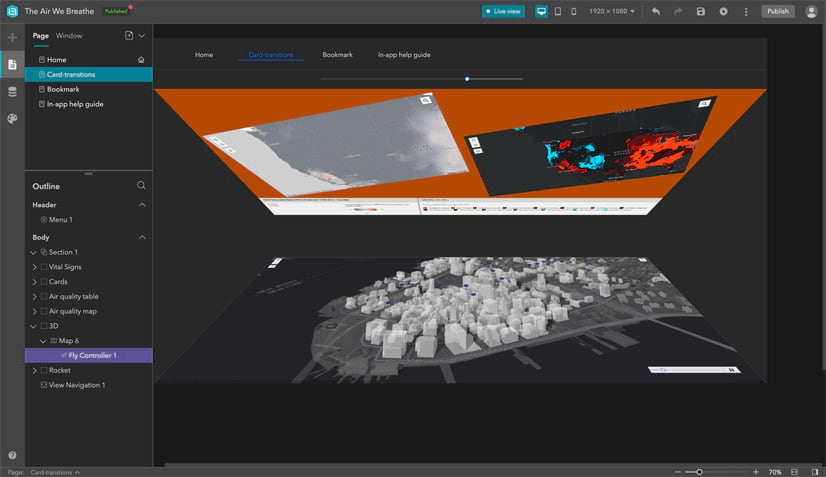
Task: Click the 3D city scene map
Action: click(460, 319)
